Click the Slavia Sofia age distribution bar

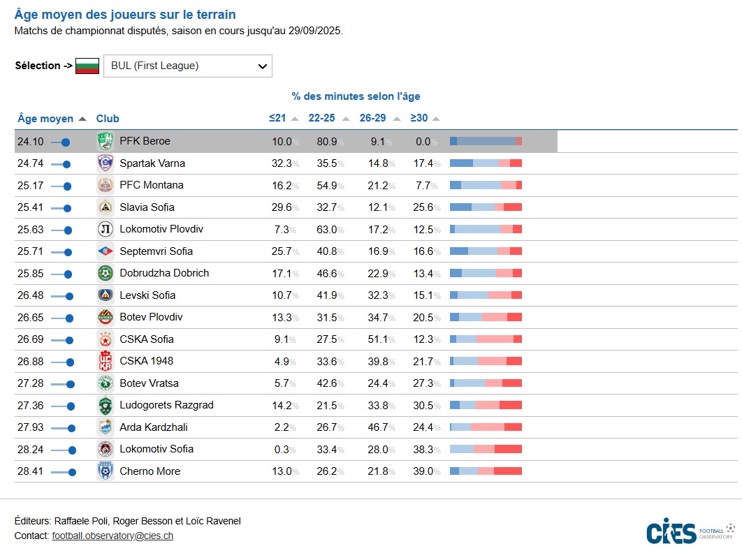coord(486,207)
